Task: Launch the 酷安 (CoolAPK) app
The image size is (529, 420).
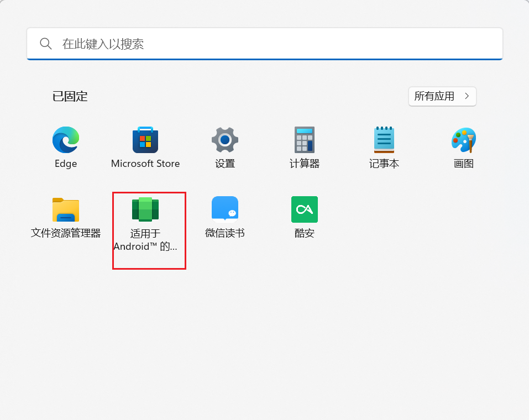Action: click(x=304, y=209)
